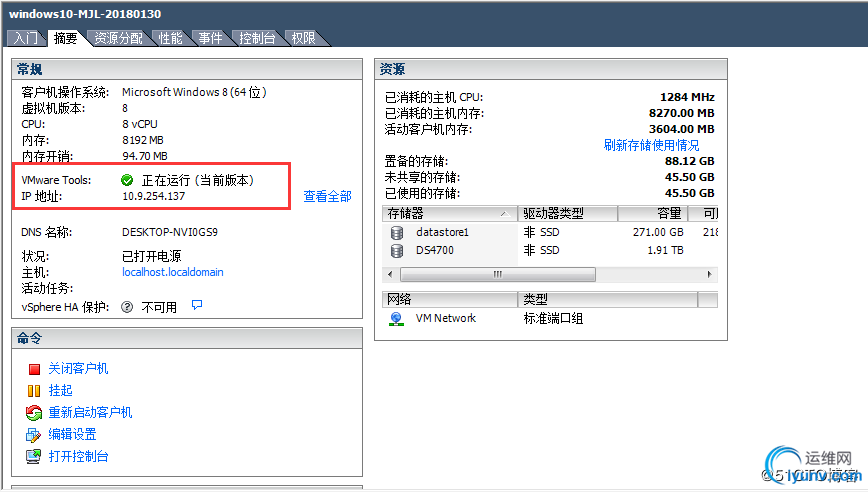Click the 3604.00 MB active memory value
Screen dimensions: 868x492
coord(681,130)
